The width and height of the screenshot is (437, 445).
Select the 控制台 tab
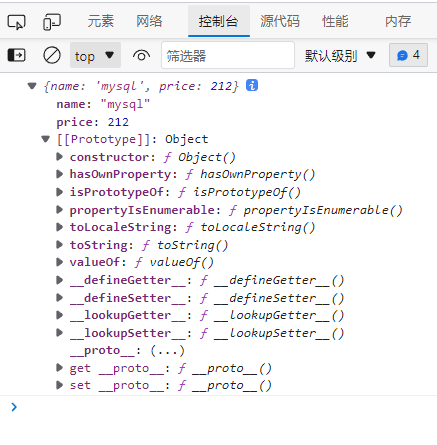219,21
